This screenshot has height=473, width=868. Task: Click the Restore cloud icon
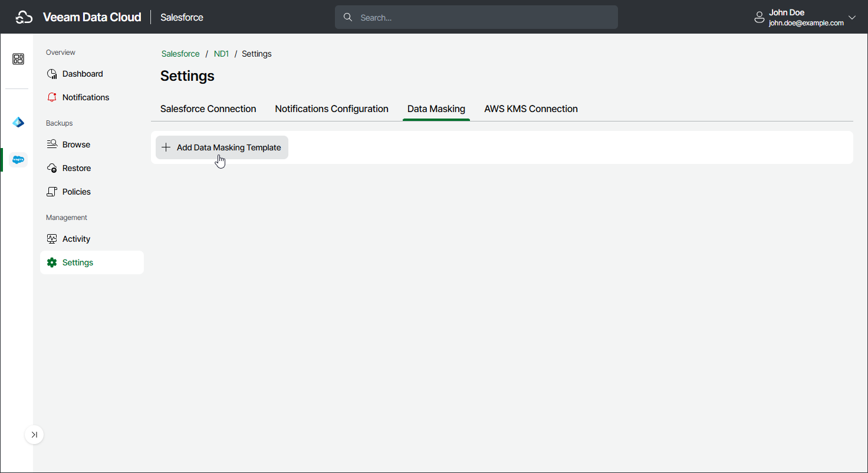click(52, 168)
